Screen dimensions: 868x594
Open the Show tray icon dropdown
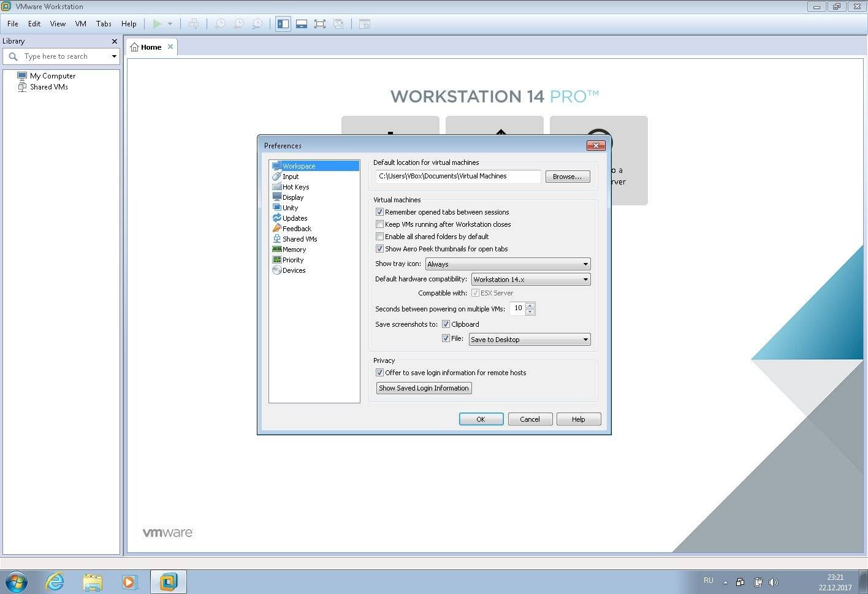[x=508, y=264]
